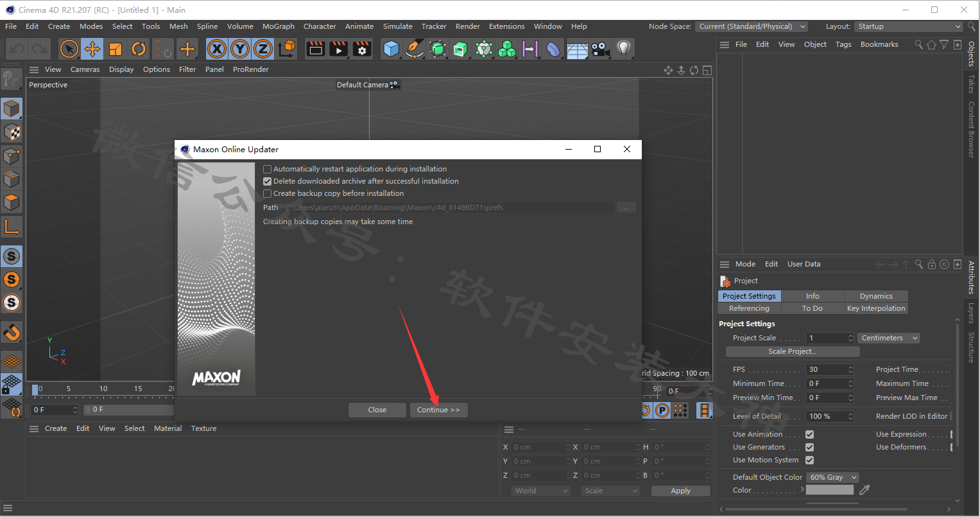Screen dimensions: 980x517
Task: Open Edit Render Settings gear clapperboard
Action: click(362, 49)
